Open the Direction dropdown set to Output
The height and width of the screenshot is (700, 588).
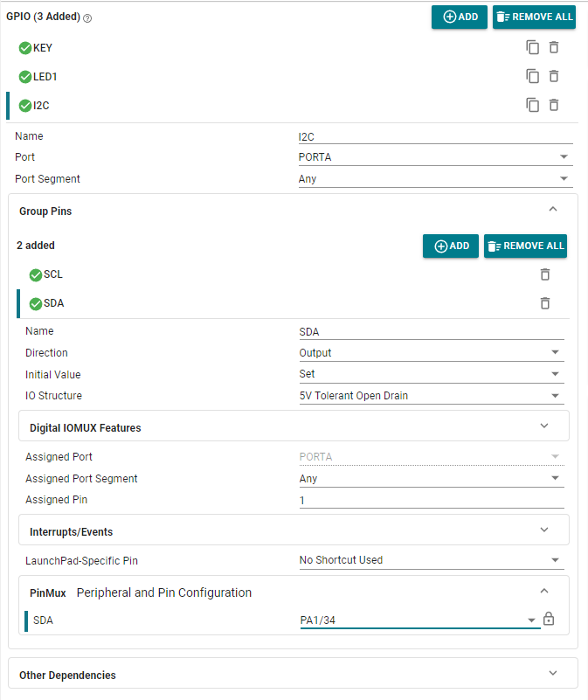click(431, 353)
